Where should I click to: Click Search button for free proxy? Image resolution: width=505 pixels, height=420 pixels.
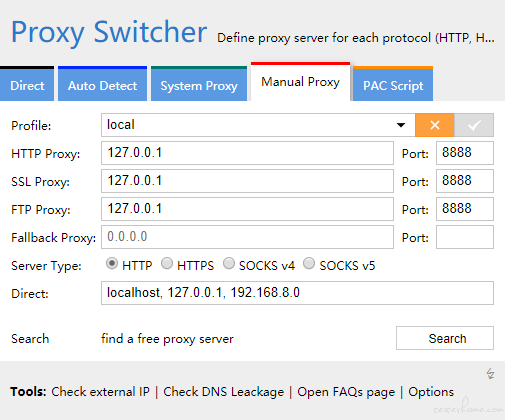(445, 338)
